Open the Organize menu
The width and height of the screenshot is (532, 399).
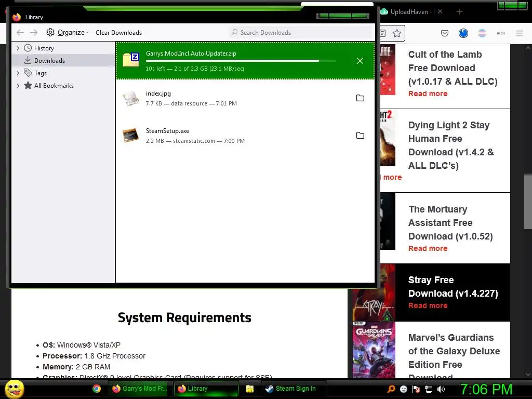[x=68, y=33]
